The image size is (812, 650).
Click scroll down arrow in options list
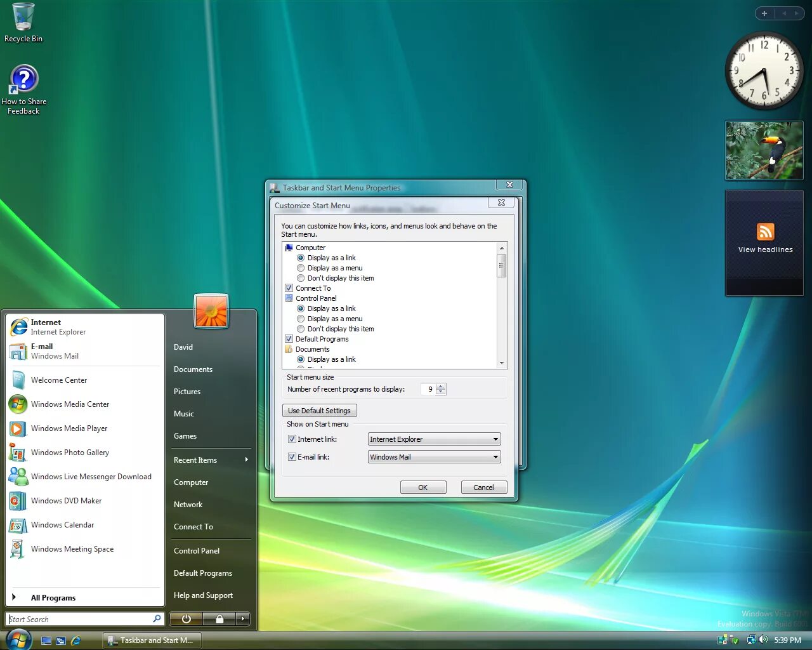[502, 363]
